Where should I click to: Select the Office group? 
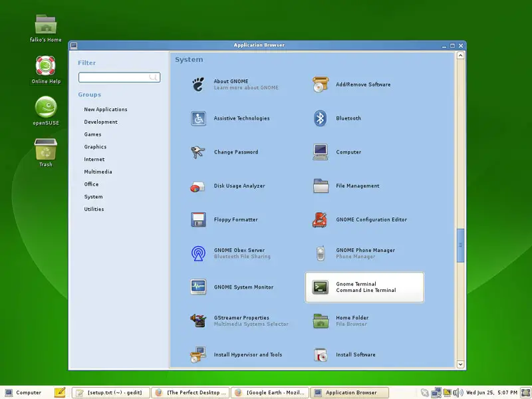[91, 184]
